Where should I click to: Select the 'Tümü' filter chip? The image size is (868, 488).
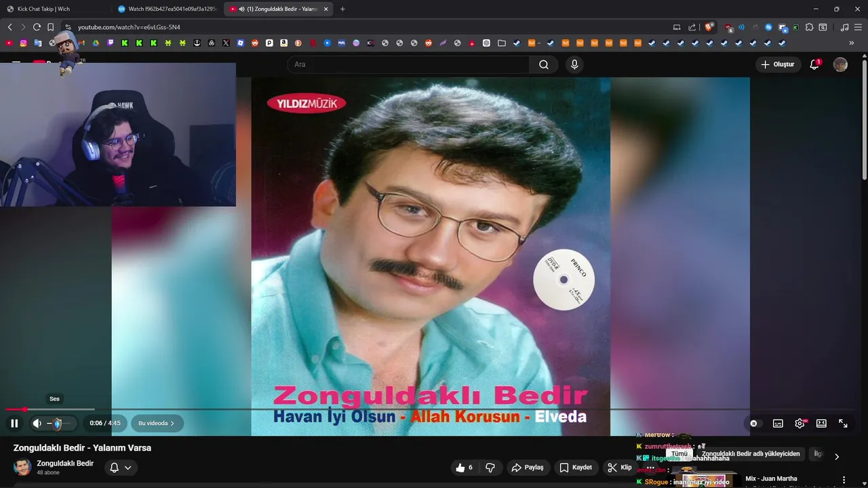coord(679,454)
